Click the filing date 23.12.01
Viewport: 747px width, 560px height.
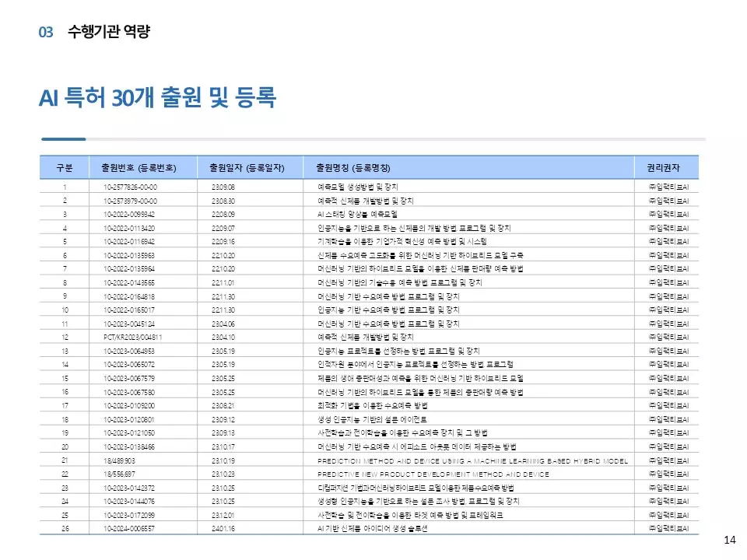tap(223, 515)
